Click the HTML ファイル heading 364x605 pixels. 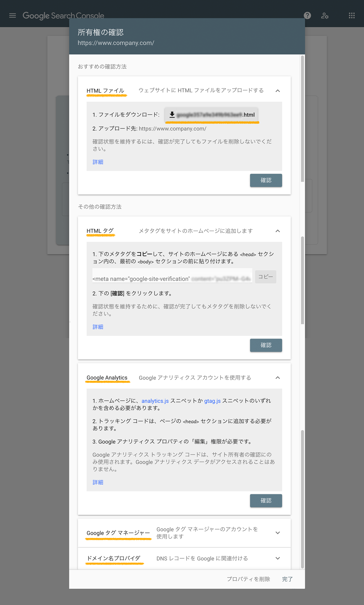coord(105,91)
